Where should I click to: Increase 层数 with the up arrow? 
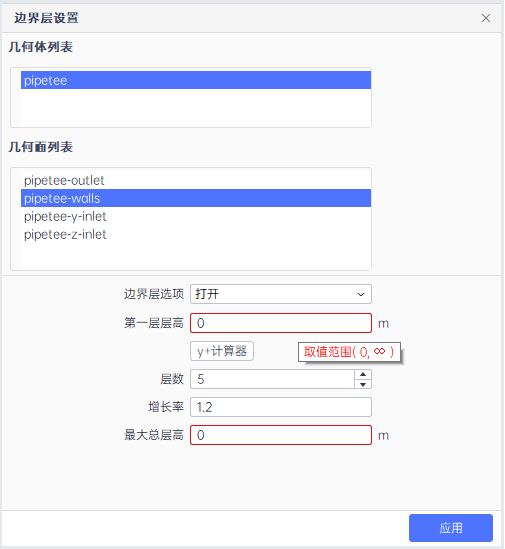pyautogui.click(x=363, y=374)
